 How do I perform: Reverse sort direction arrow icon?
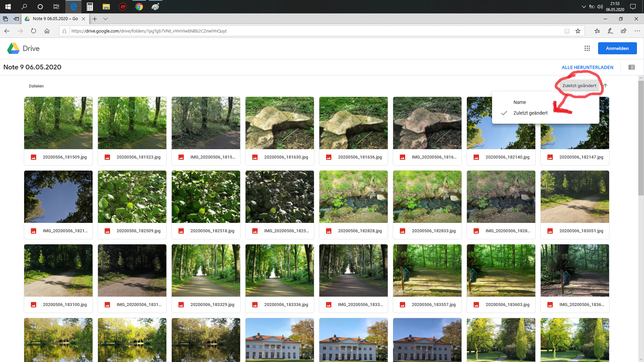(605, 86)
